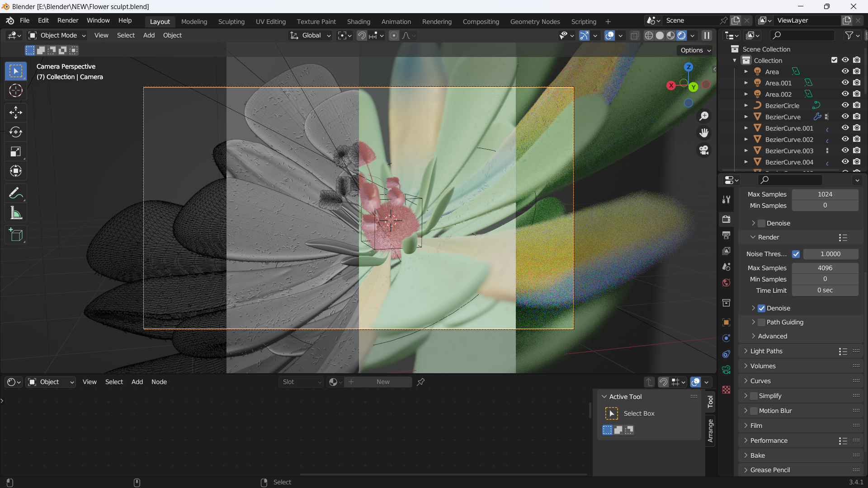
Task: Open the Object properties tab
Action: [726, 322]
